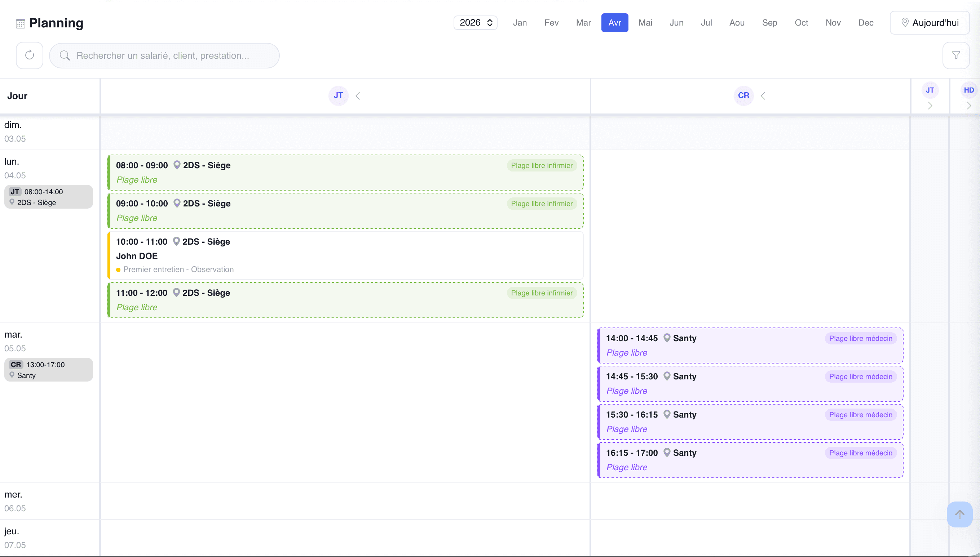This screenshot has height=557, width=980.
Task: Select the Oct month tab
Action: [x=801, y=23]
